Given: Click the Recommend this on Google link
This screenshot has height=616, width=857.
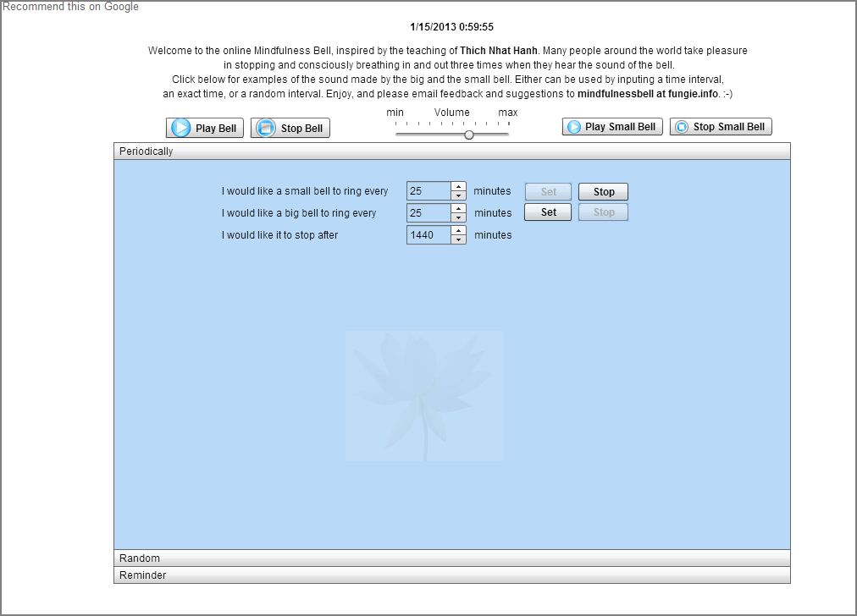Looking at the screenshot, I should [x=71, y=7].
